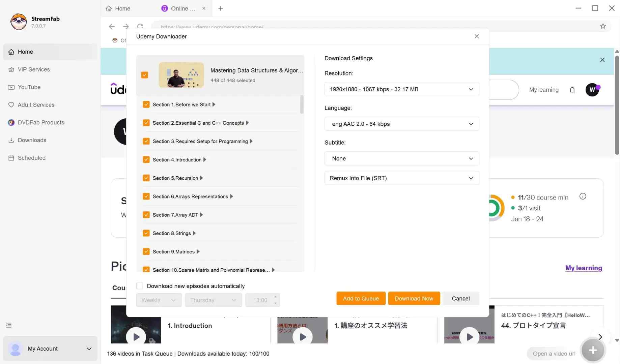
Task: Uncheck Section 5.Recursion
Action: click(146, 178)
